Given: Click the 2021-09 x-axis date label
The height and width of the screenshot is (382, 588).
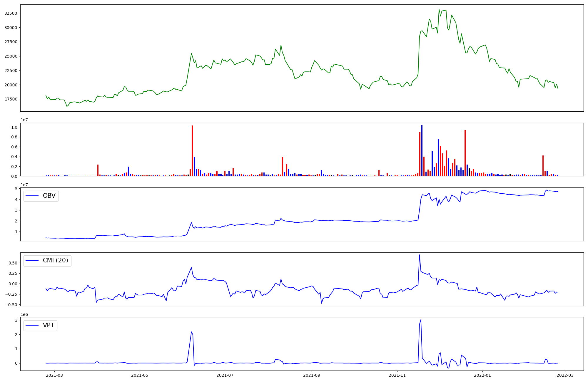Looking at the screenshot, I should (312, 375).
